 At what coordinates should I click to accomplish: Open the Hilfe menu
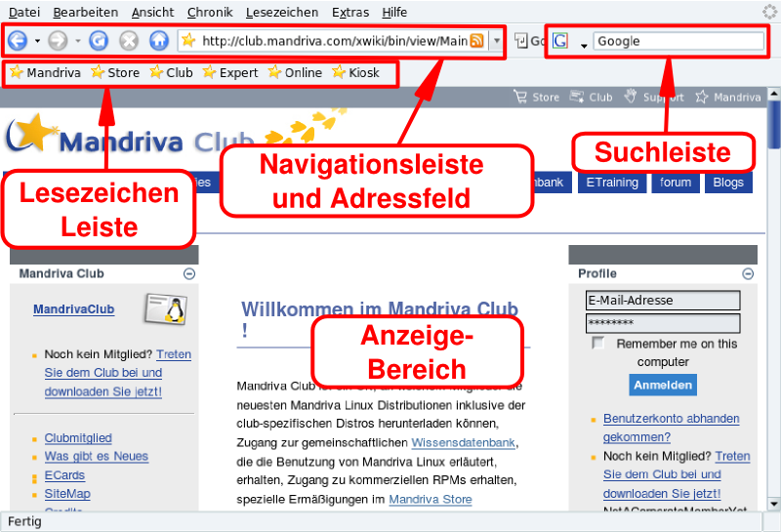(x=394, y=12)
